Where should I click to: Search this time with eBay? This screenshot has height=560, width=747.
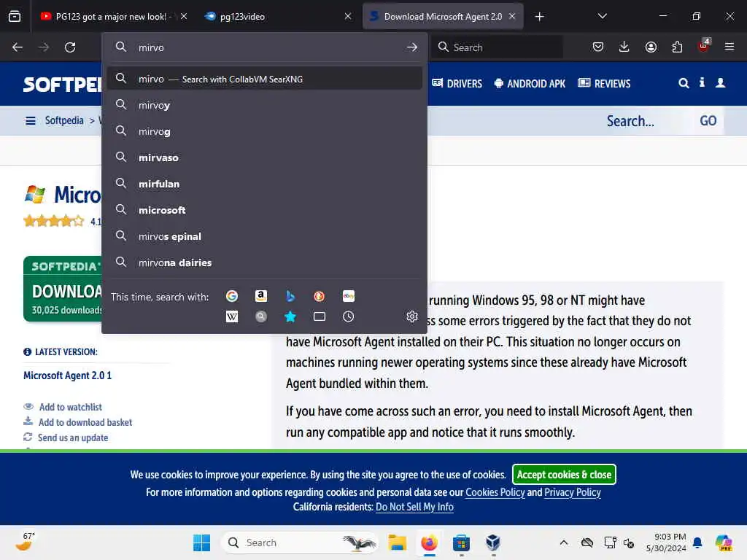click(348, 296)
